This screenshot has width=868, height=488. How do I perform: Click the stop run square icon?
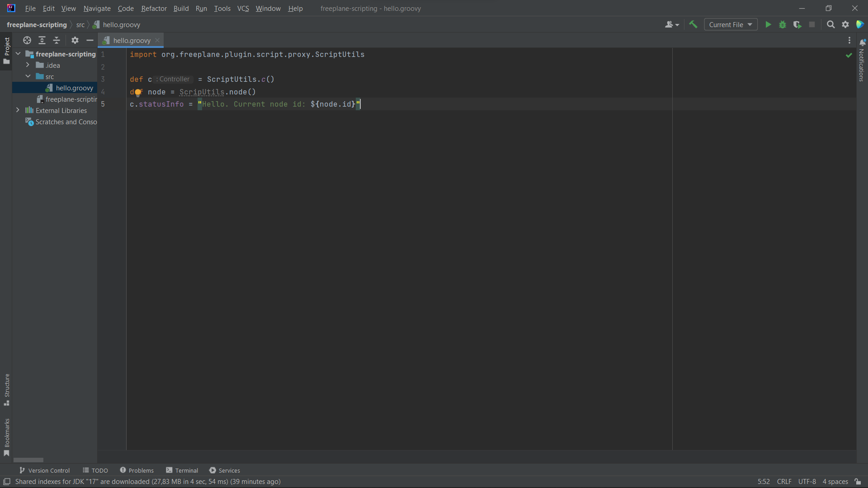[x=812, y=25]
